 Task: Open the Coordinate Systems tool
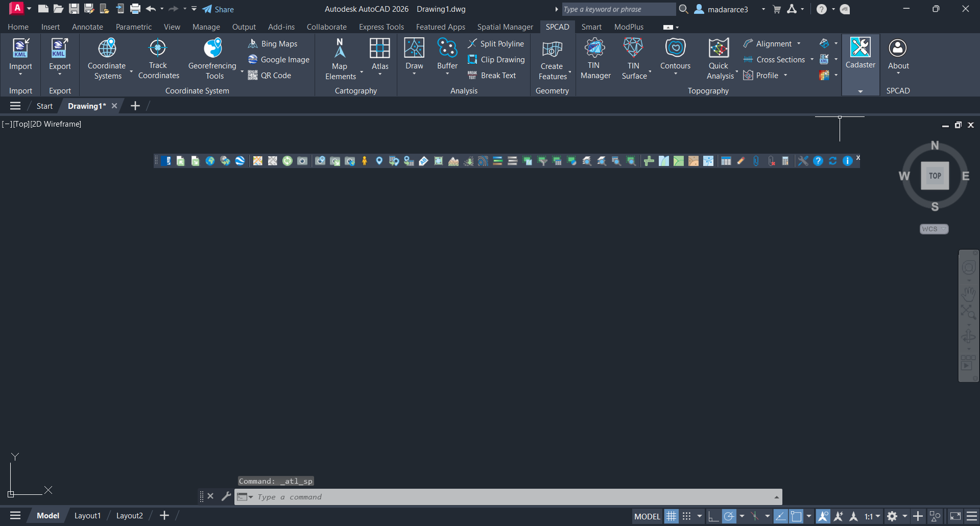(x=107, y=59)
